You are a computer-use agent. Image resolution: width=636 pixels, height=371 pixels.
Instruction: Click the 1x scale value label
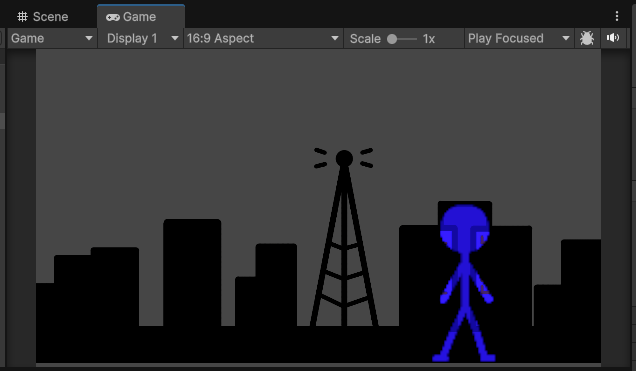click(429, 39)
